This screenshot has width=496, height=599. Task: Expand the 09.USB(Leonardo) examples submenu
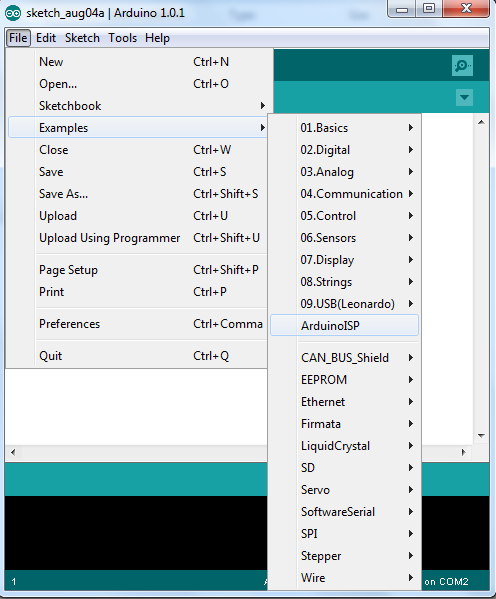(344, 304)
